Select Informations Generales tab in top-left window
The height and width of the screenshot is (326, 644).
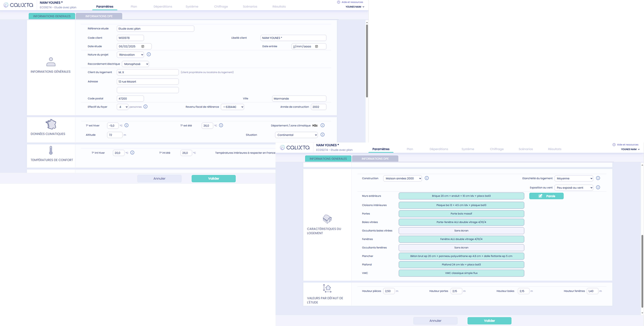(52, 16)
